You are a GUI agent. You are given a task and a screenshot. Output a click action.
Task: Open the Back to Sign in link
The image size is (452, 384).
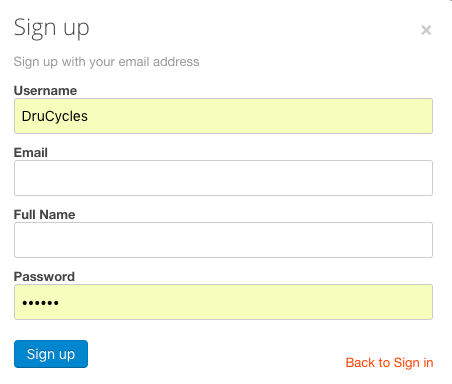click(x=389, y=362)
